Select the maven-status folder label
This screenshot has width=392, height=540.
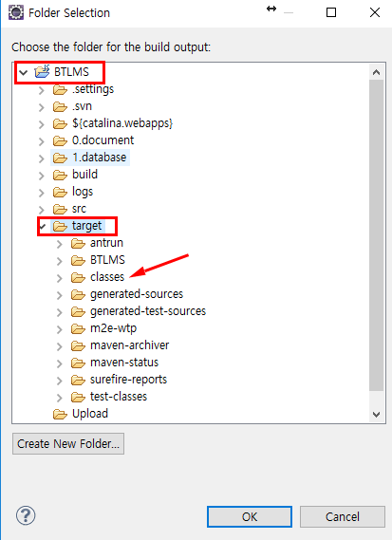tap(124, 363)
